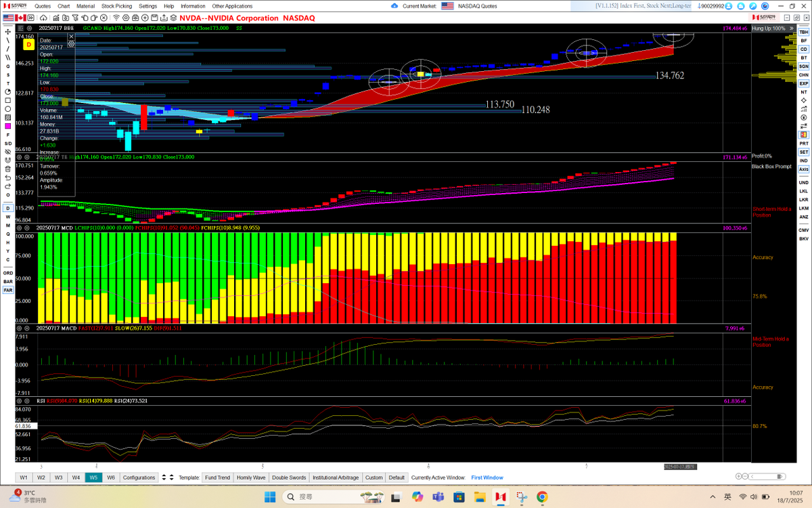Screen dimensions: 812x508
Task: Choose the hatched fill pattern tool
Action: (x=8, y=117)
